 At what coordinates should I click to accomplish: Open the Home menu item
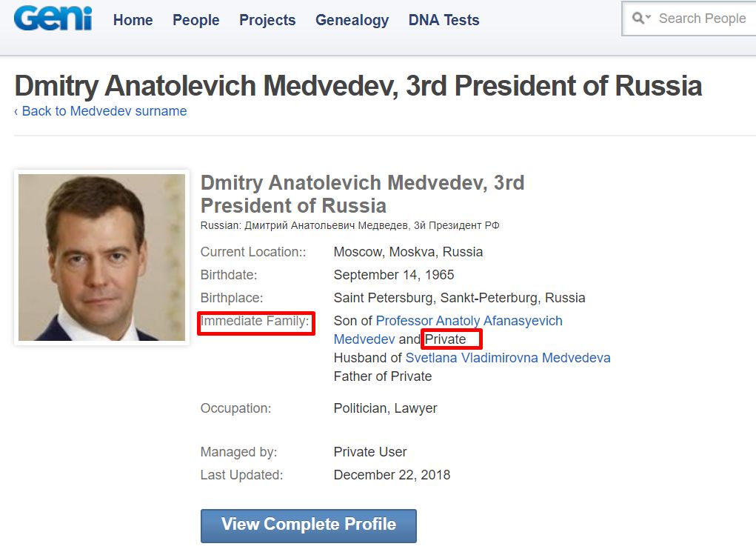click(x=133, y=20)
